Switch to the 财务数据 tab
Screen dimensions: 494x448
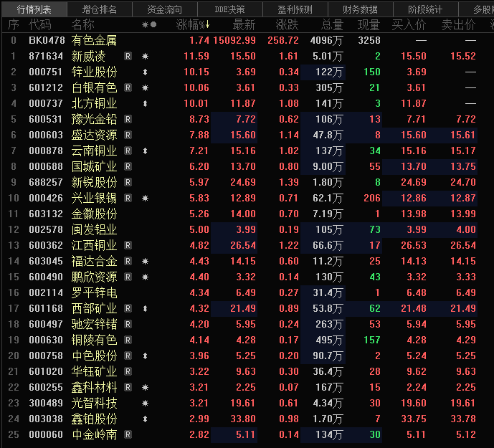coord(361,9)
